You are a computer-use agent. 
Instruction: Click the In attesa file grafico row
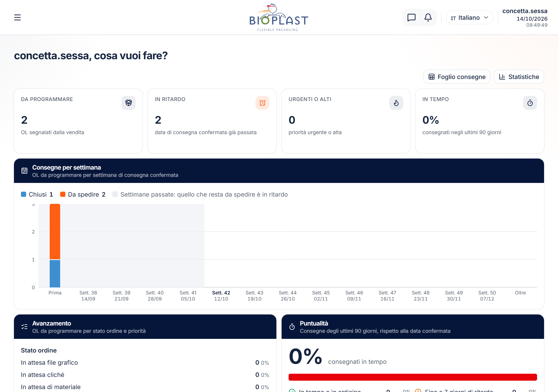(145, 363)
